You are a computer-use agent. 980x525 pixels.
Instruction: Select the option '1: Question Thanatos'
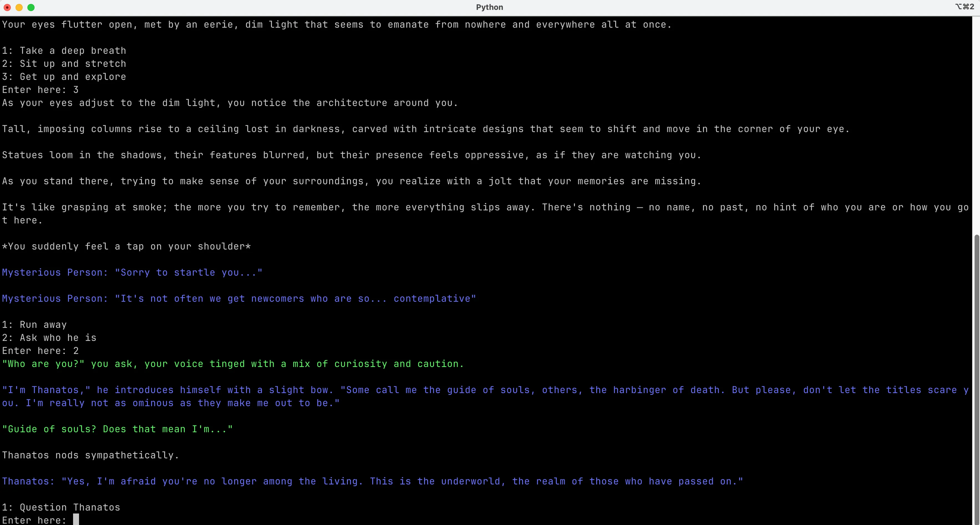pos(60,507)
